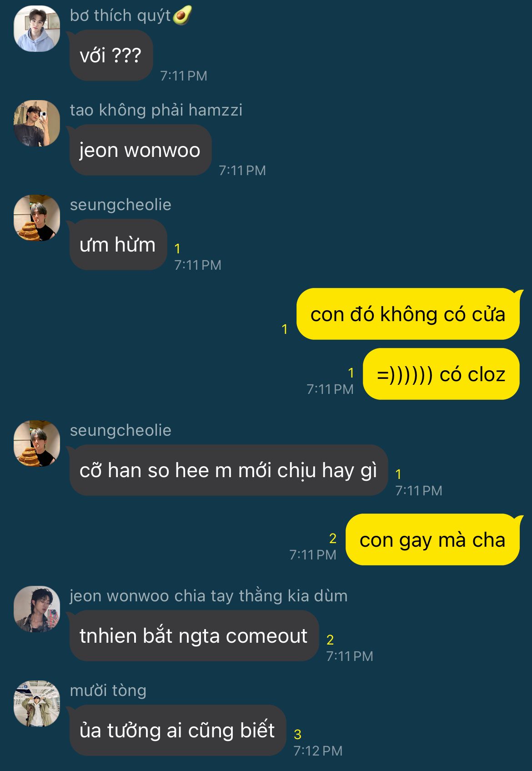Select yellow bubble 'con đó không có cửa'

click(x=408, y=314)
